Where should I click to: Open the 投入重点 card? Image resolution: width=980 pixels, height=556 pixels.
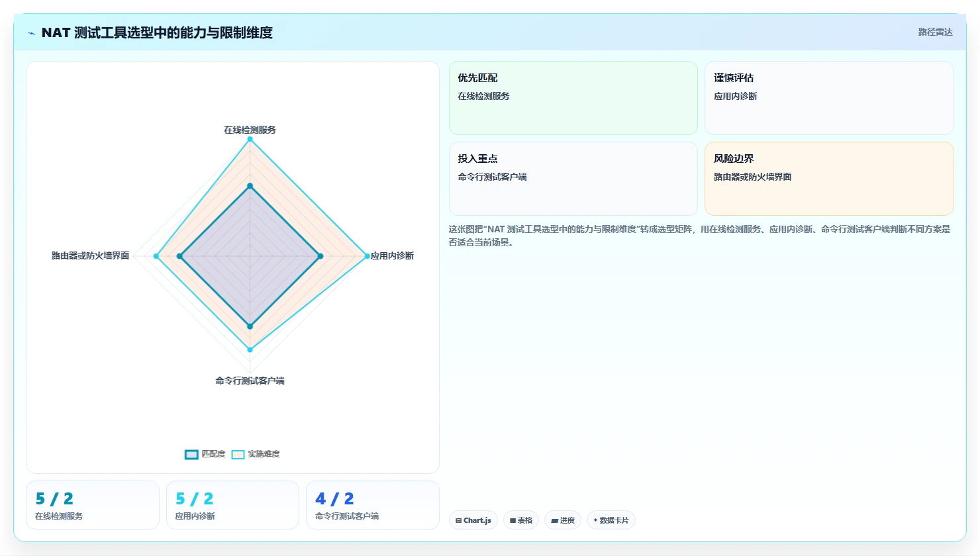(573, 179)
